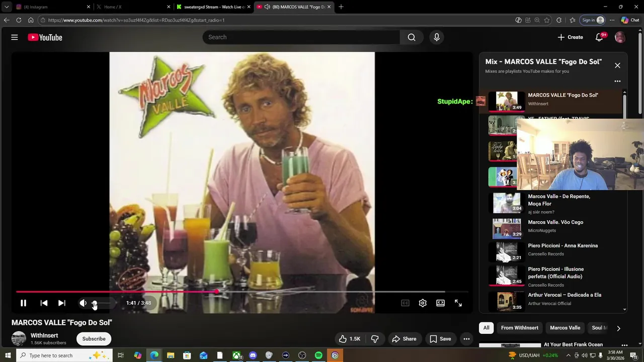This screenshot has width=644, height=362.
Task: Open the browser tab list dropdown
Action: 7,7
